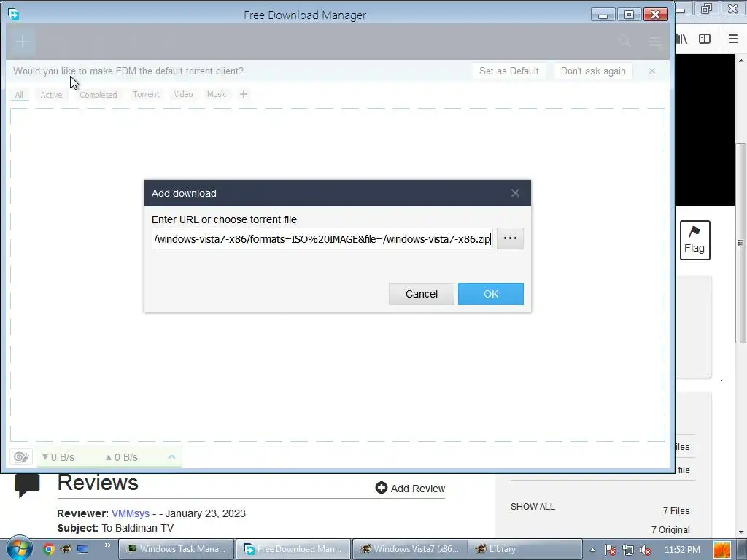Show hidden tray icons arrow
This screenshot has height=560, width=747.
(x=592, y=550)
